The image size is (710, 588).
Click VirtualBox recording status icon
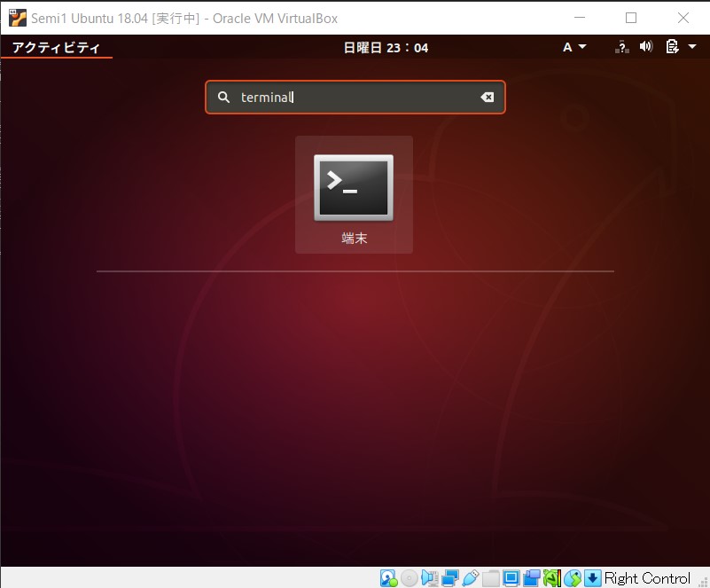coord(532,578)
